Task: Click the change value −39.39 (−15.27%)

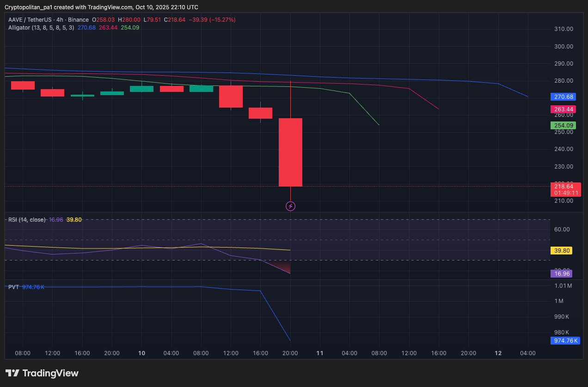Action: [213, 20]
